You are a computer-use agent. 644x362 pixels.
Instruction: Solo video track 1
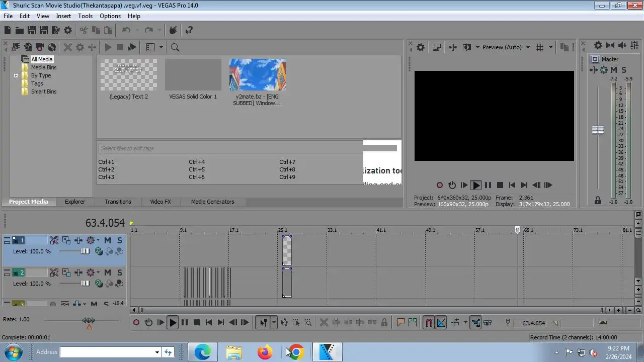(120, 241)
